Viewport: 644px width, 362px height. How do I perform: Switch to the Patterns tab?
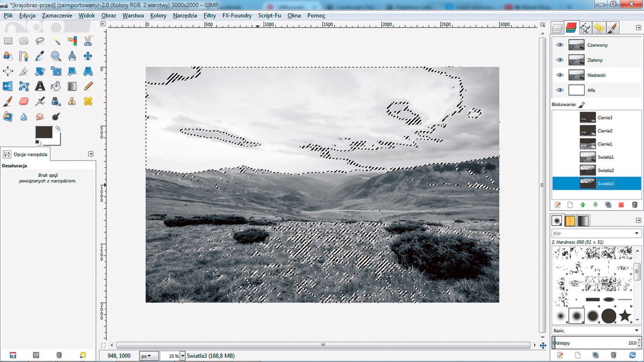(x=570, y=221)
